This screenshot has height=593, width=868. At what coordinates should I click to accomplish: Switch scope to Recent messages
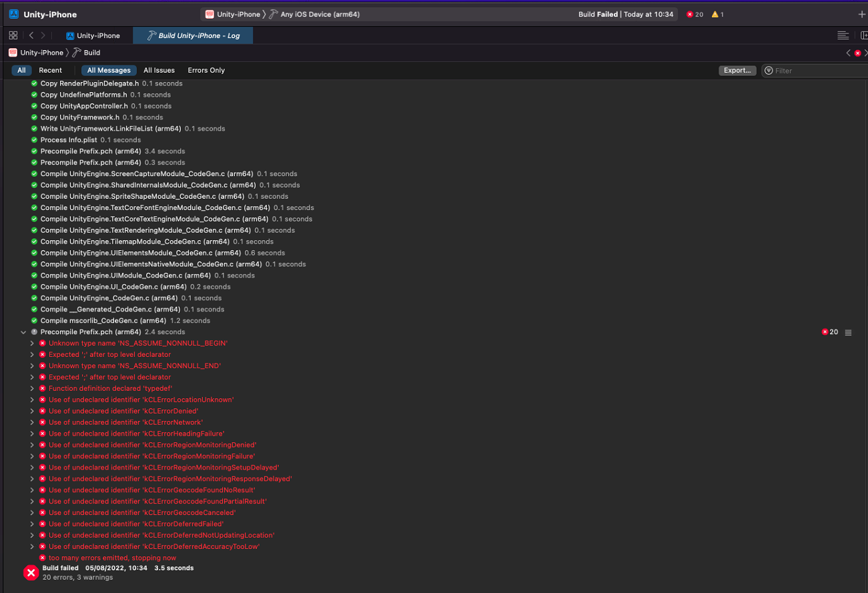point(50,70)
